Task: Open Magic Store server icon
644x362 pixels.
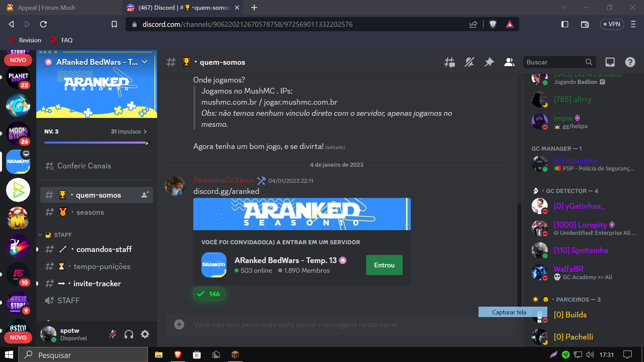Action: (18, 303)
